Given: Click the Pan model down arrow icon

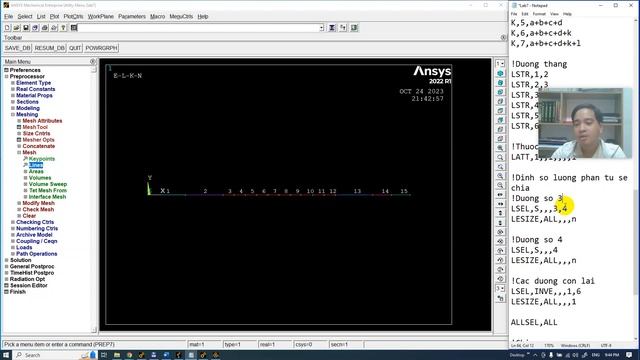Looking at the screenshot, I should coord(500,223).
